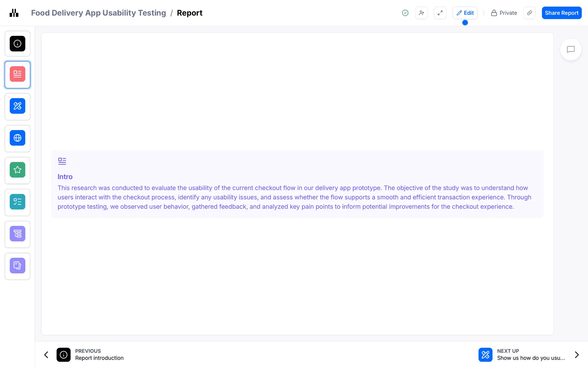This screenshot has width=588, height=368.
Task: Open the prototype test block in sidebar
Action: pyautogui.click(x=17, y=106)
